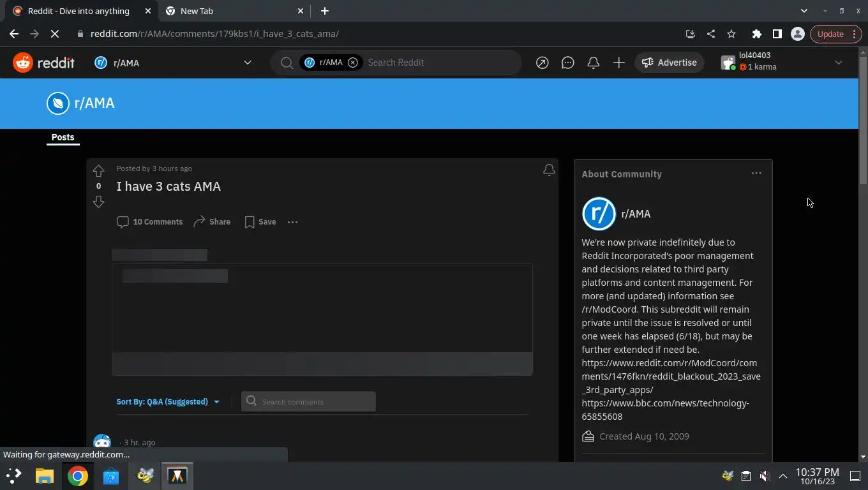The width and height of the screenshot is (868, 490).
Task: Remove the r/AMA search filter chip
Action: point(352,63)
